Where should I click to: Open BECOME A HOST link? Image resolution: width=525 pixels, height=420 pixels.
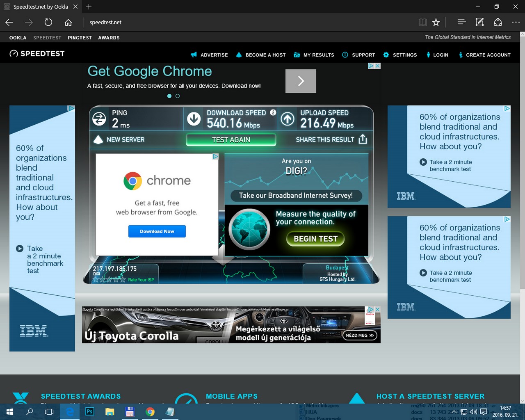[261, 55]
